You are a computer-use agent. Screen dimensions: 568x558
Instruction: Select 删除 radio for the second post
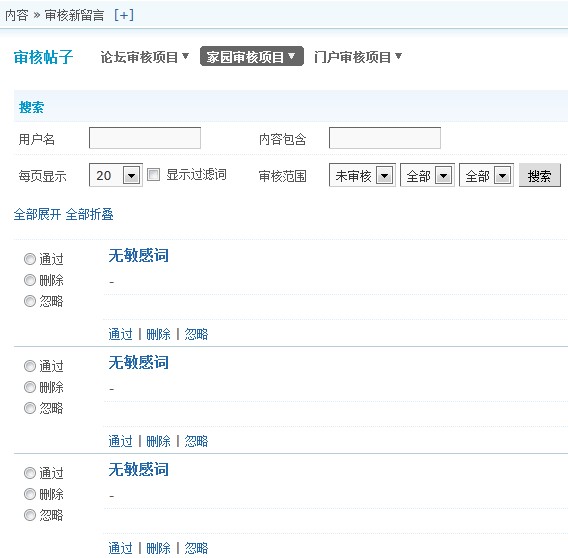point(30,387)
